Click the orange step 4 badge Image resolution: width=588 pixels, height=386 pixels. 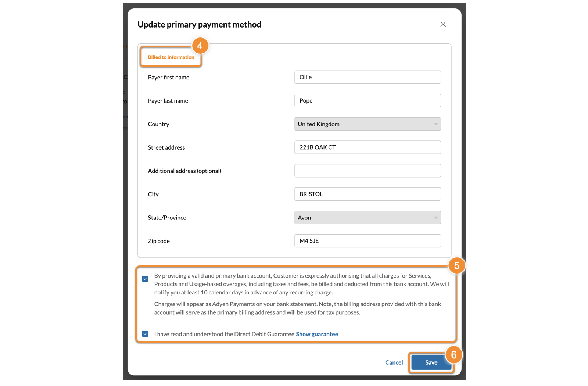tap(200, 46)
